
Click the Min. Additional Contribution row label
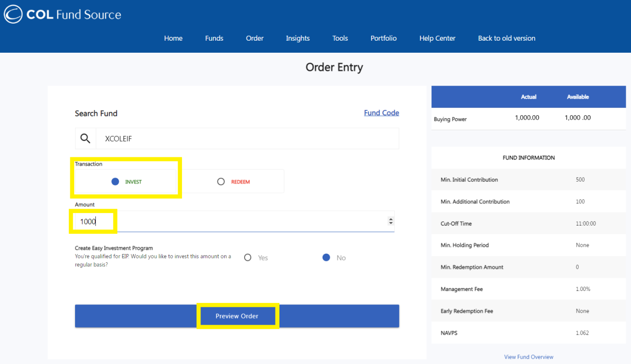[475, 201]
